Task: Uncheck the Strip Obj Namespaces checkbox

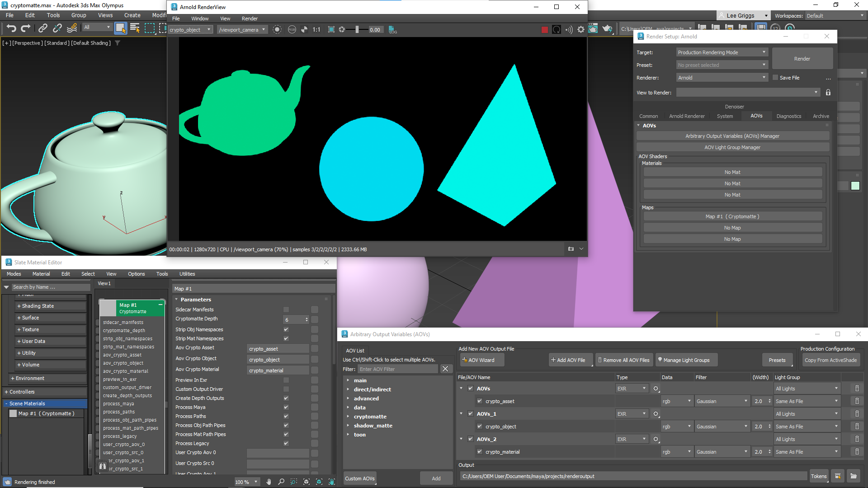Action: [x=286, y=329]
